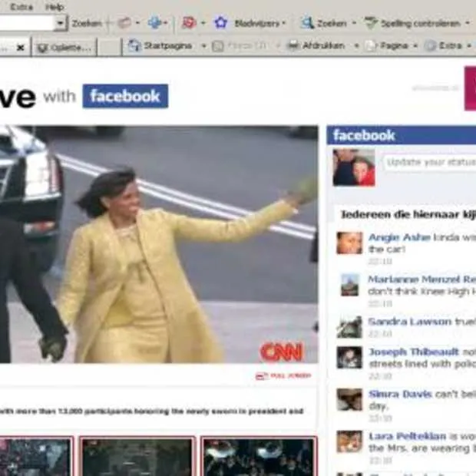Click the facebook logo in the sidebar header

(x=364, y=135)
